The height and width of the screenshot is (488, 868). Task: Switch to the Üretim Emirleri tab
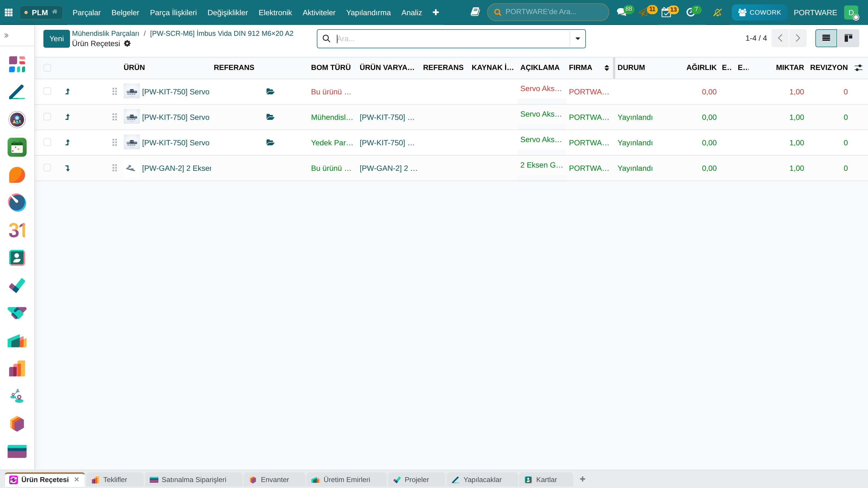pos(346,480)
